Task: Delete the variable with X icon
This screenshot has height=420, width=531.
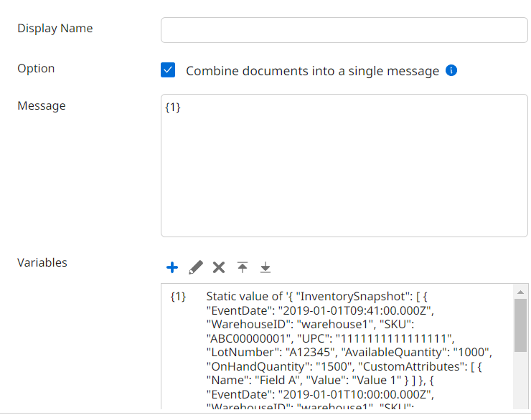Action: point(219,267)
